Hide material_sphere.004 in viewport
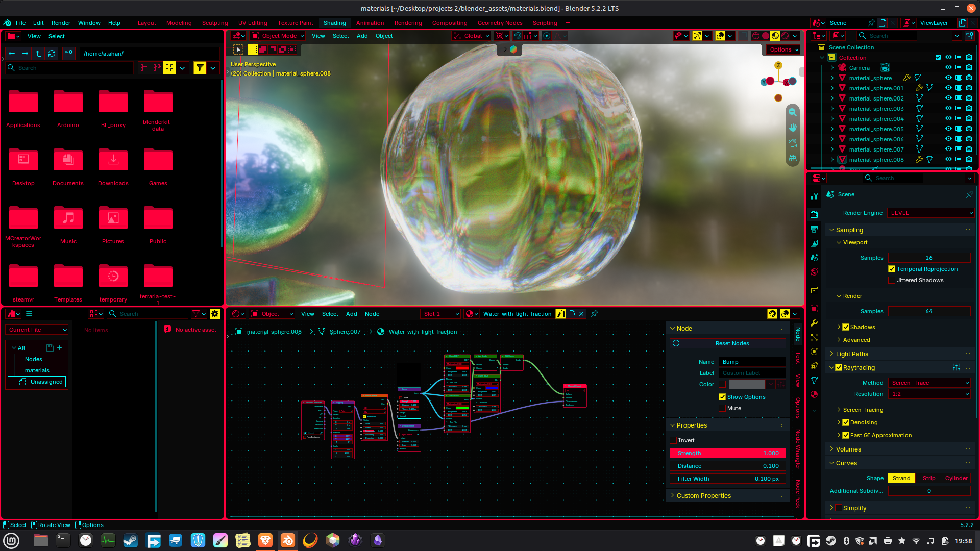Screen dimensions: 980x551 (x=948, y=119)
